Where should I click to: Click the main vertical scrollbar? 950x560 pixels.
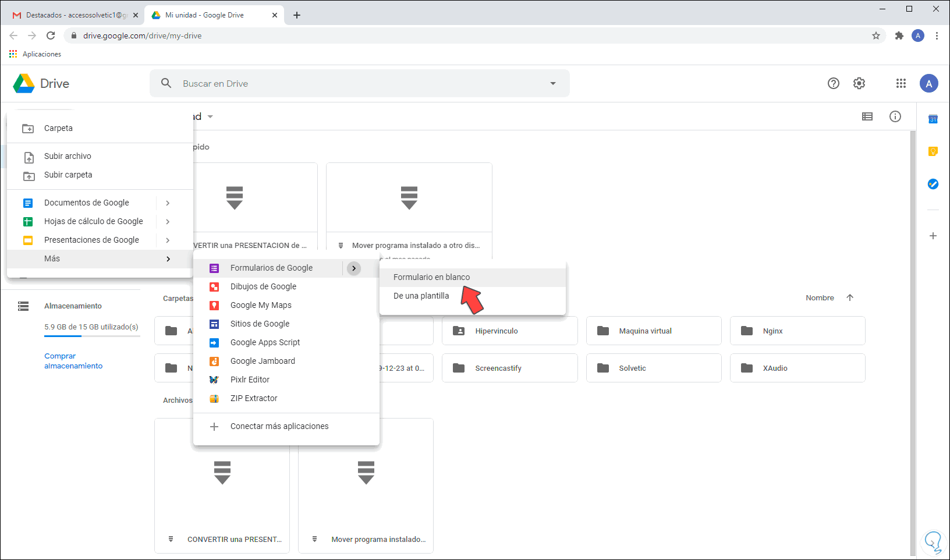pos(913,343)
